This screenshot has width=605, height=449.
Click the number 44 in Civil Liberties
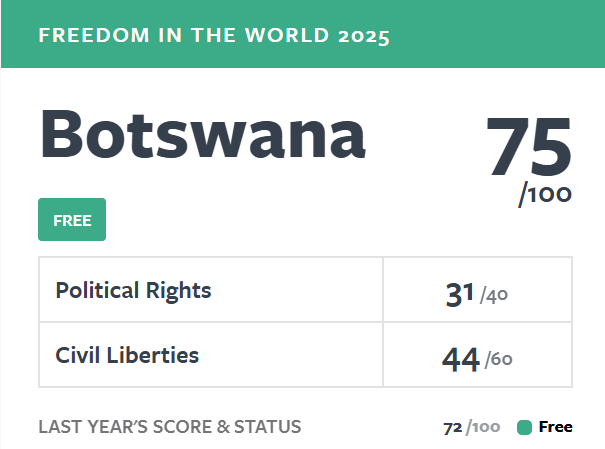coord(460,358)
